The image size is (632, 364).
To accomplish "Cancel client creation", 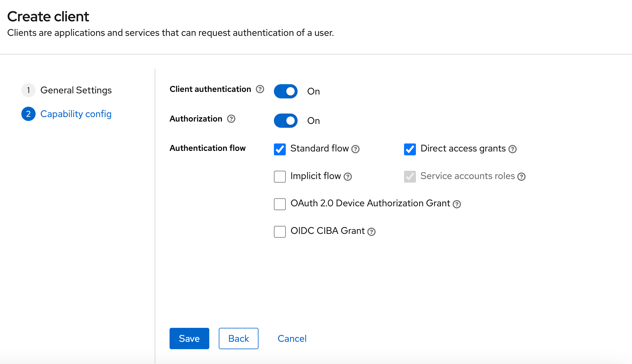I will click(x=292, y=338).
